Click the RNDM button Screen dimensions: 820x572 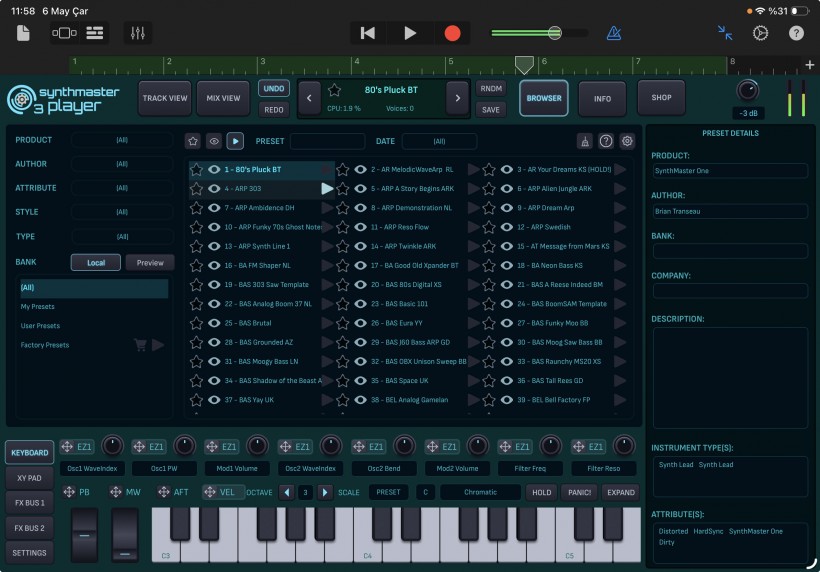click(x=491, y=88)
